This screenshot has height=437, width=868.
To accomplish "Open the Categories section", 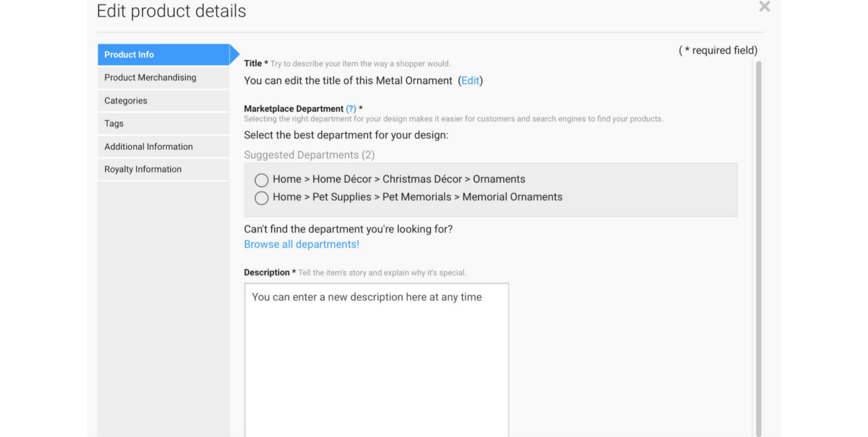I will coord(164,101).
